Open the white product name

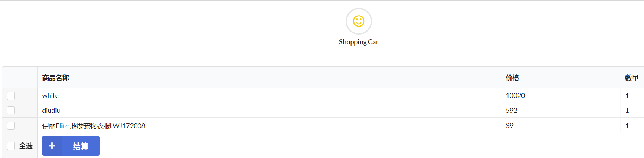50,96
